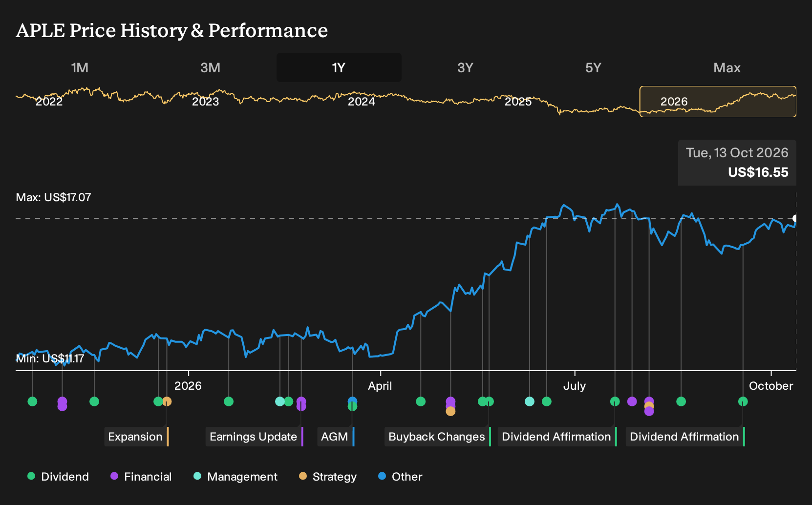This screenshot has height=505, width=812.
Task: Click the July axis label
Action: [575, 386]
